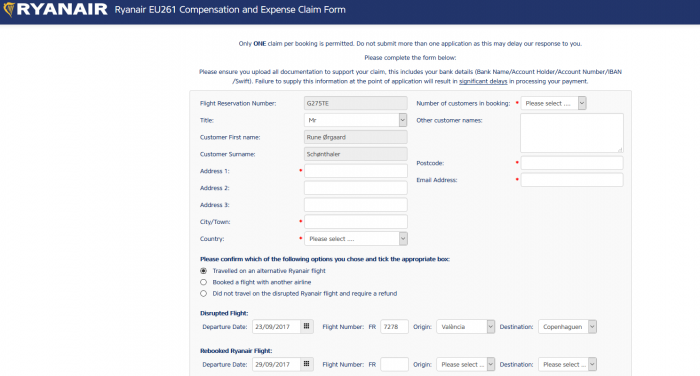Select 'Booked a flight with another airline' option

[x=204, y=282]
